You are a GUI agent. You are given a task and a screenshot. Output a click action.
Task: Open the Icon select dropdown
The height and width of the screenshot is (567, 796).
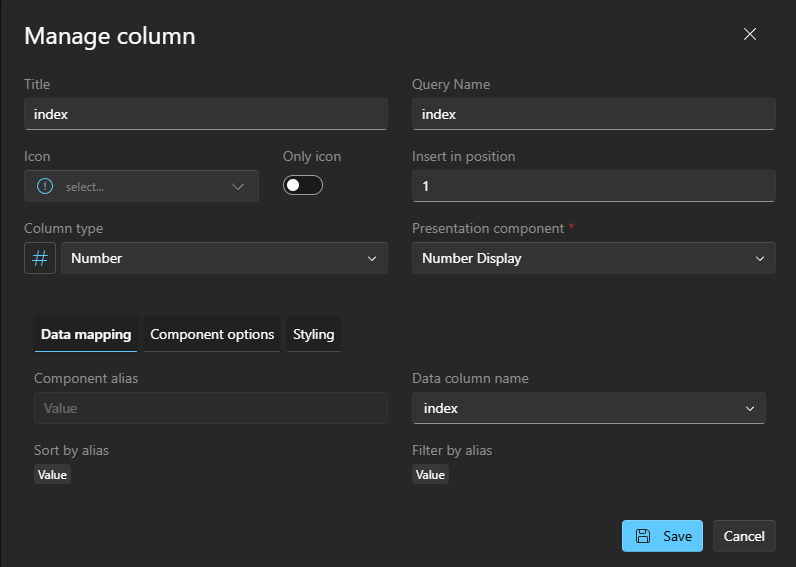click(141, 186)
